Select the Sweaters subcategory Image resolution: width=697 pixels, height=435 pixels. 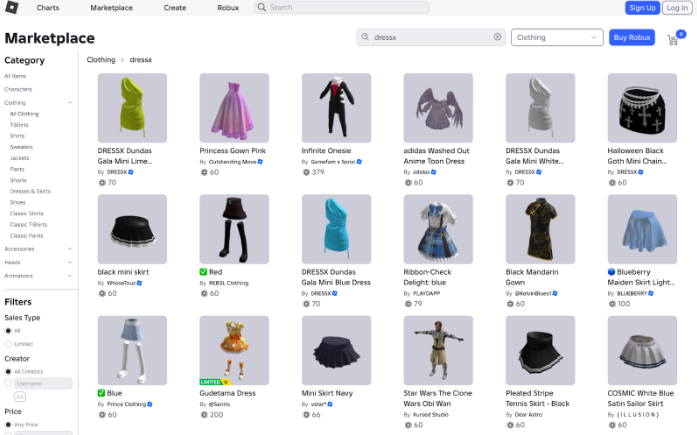21,147
